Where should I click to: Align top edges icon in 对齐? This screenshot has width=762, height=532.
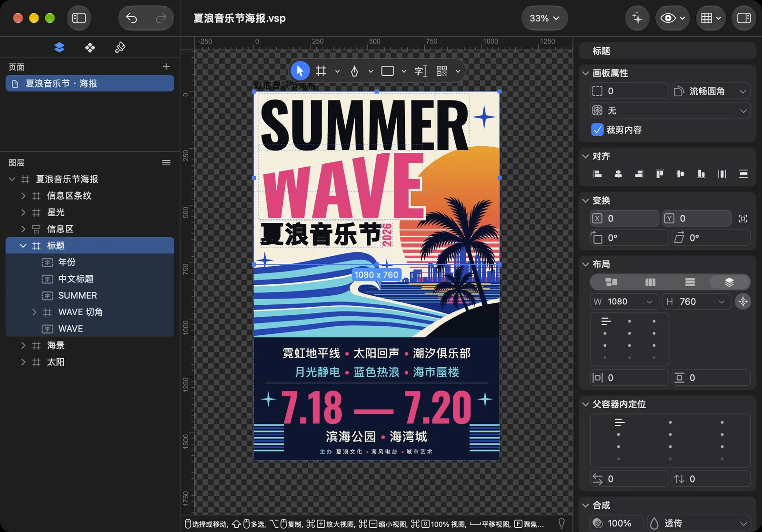click(660, 174)
